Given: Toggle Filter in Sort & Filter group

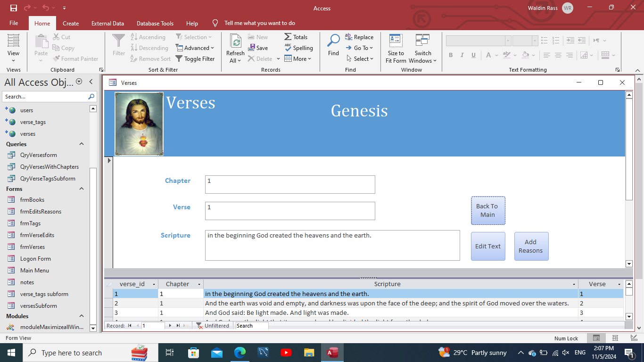Looking at the screenshot, I should [x=195, y=59].
